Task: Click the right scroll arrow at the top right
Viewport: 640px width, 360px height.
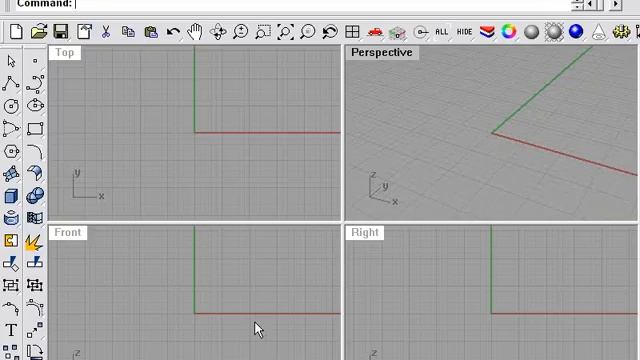Action: pos(616,4)
